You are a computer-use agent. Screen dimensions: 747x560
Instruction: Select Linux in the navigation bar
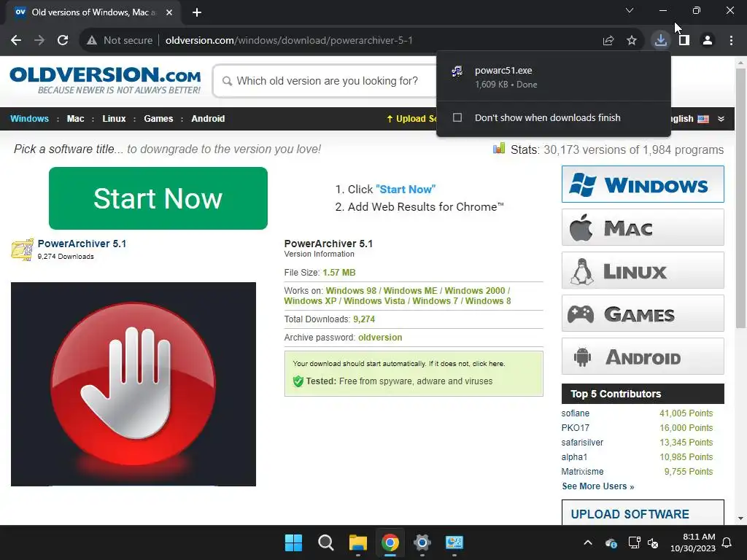pyautogui.click(x=114, y=119)
